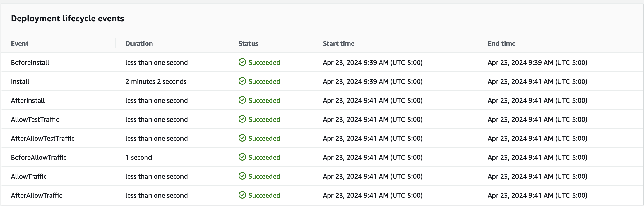This screenshot has width=644, height=206.
Task: Click BeforeAllowTraffic start time 9:41 AM
Action: (373, 157)
